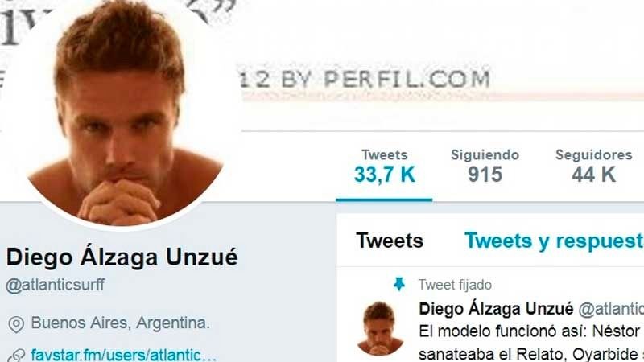Click the Tweet fijado label
The width and height of the screenshot is (644, 362).
coord(455,285)
